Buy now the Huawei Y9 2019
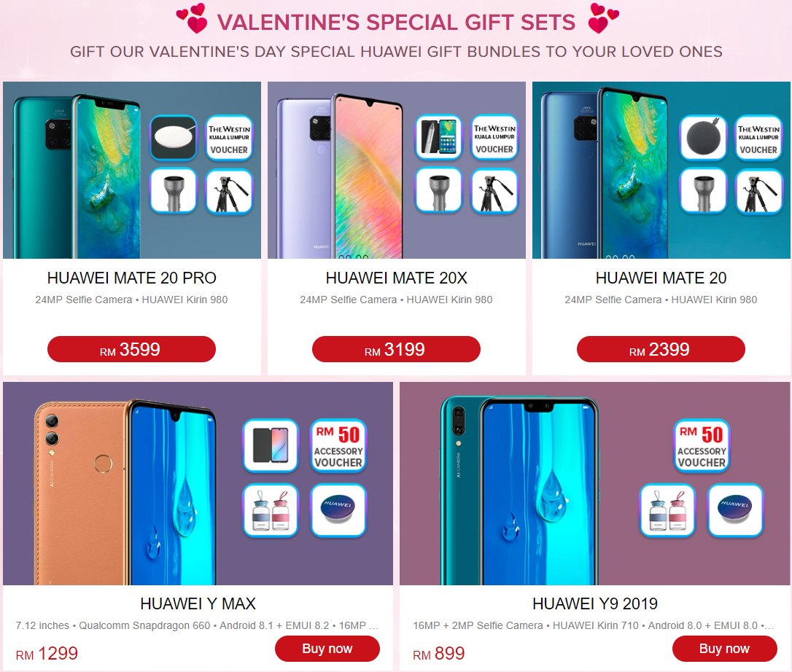The image size is (792, 672). click(724, 649)
